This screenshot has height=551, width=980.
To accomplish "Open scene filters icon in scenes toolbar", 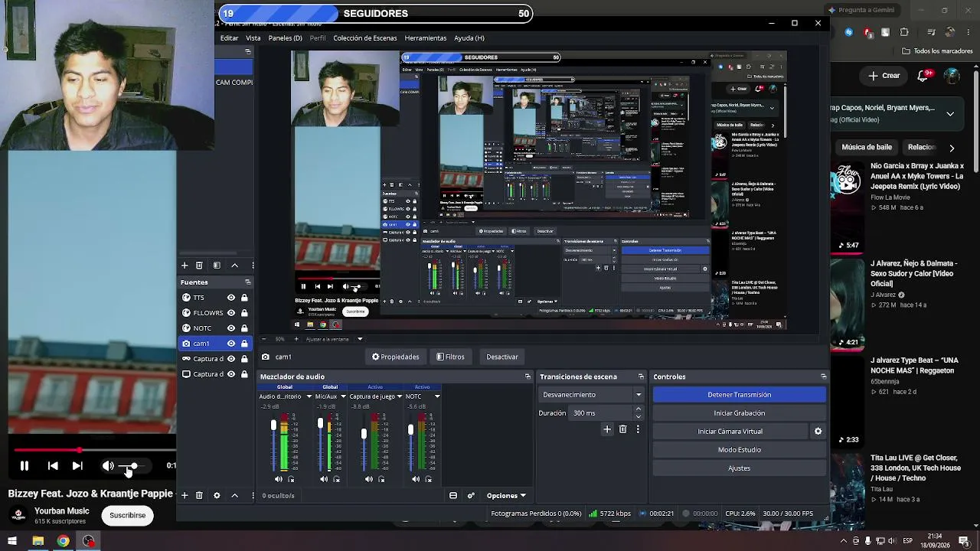I will (x=217, y=266).
